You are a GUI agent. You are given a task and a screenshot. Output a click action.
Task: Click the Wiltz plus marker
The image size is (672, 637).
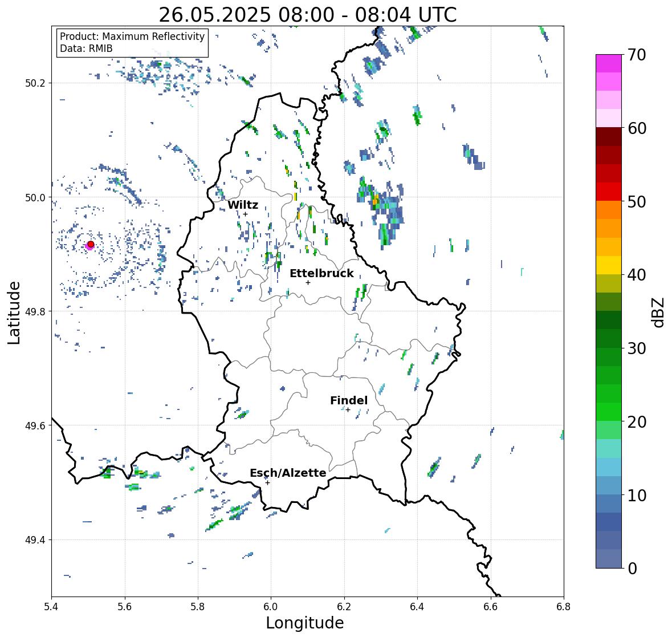pos(245,214)
